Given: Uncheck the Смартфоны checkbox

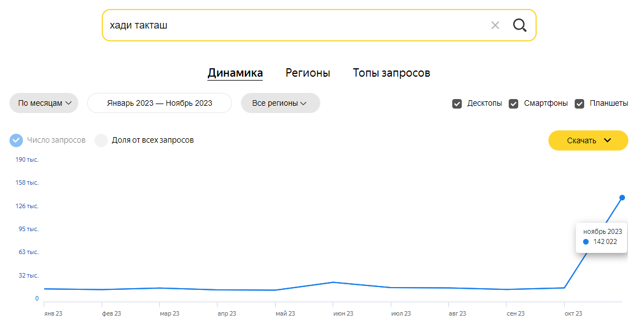Looking at the screenshot, I should (513, 104).
